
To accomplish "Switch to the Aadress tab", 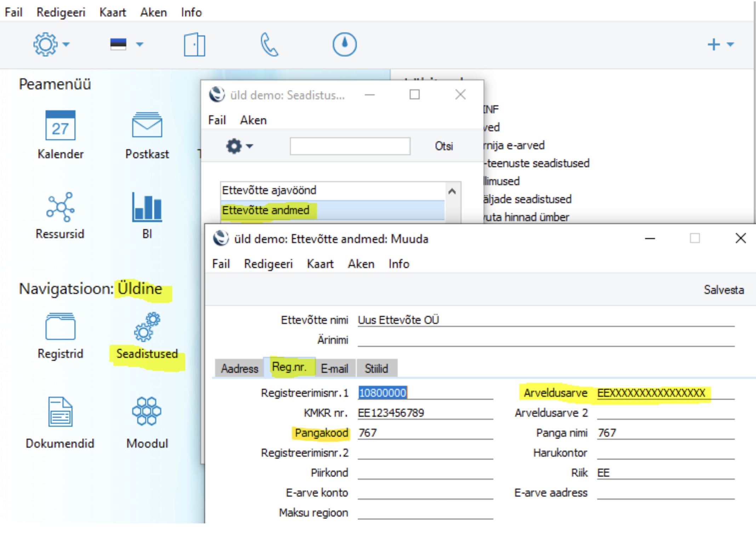I will (x=240, y=369).
